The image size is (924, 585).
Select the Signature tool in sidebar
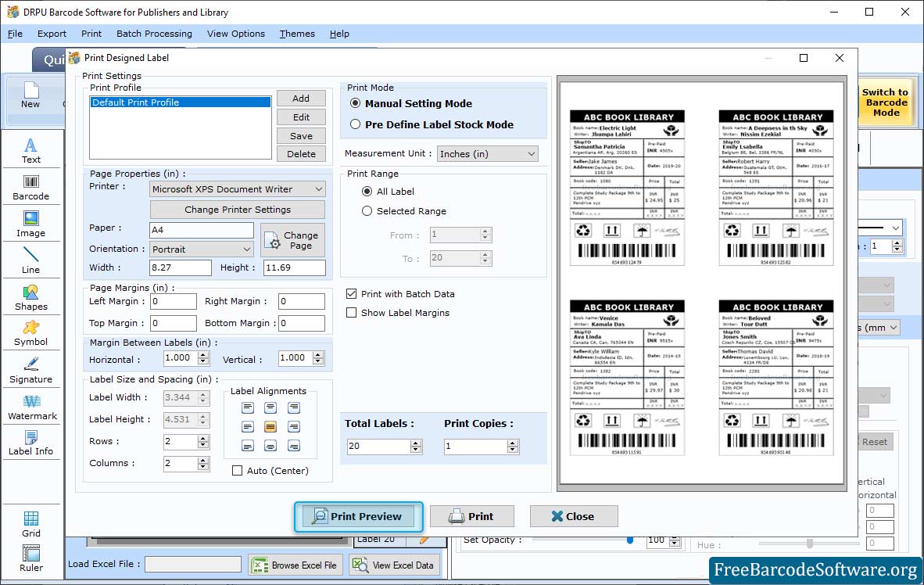point(30,371)
